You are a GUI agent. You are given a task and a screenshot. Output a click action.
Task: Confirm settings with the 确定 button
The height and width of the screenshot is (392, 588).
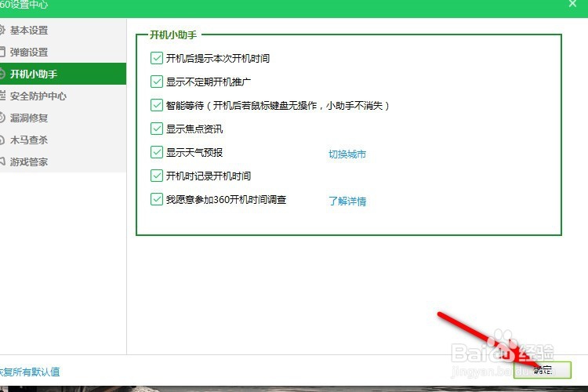(x=543, y=370)
